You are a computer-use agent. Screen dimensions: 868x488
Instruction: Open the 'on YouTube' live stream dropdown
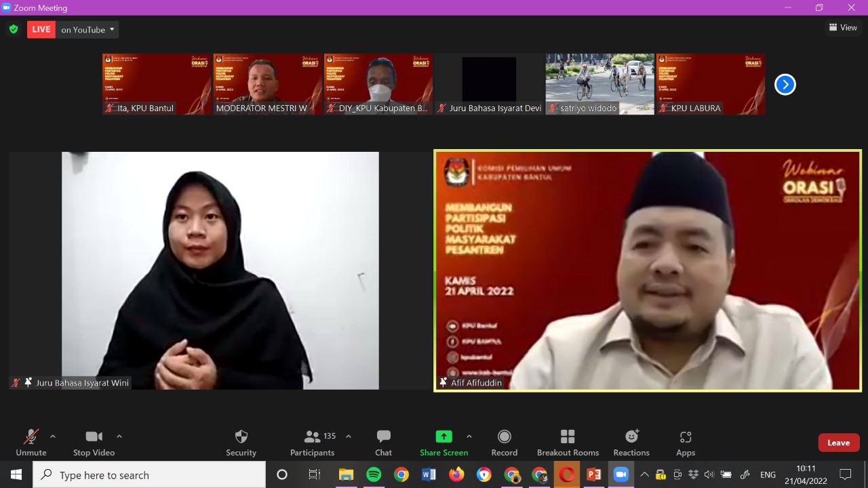pyautogui.click(x=87, y=30)
